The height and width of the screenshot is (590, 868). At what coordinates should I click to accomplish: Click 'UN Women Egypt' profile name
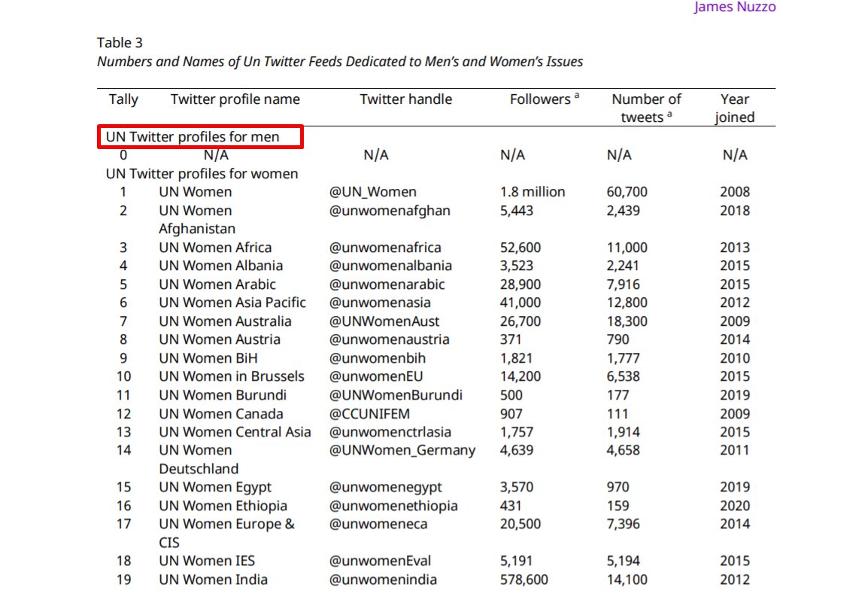coord(215,488)
